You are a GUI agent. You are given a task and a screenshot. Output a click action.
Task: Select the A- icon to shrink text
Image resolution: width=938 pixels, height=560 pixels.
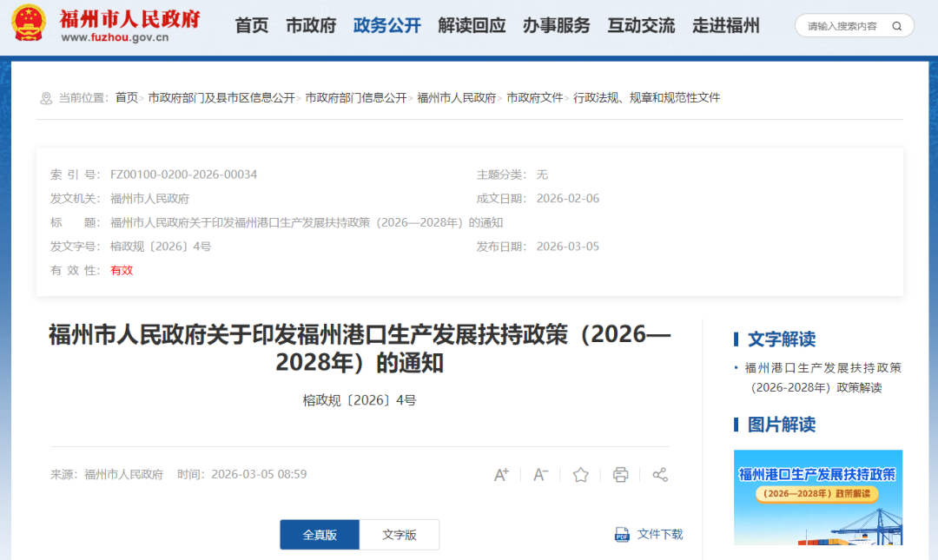pos(540,474)
